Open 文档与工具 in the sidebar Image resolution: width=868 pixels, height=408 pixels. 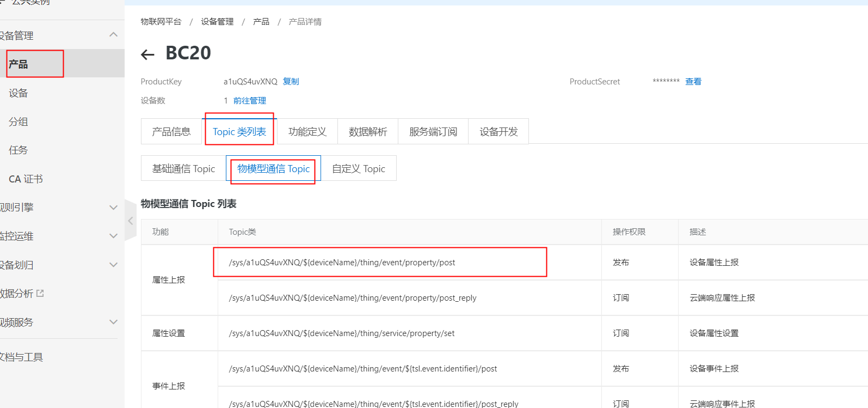tap(21, 357)
